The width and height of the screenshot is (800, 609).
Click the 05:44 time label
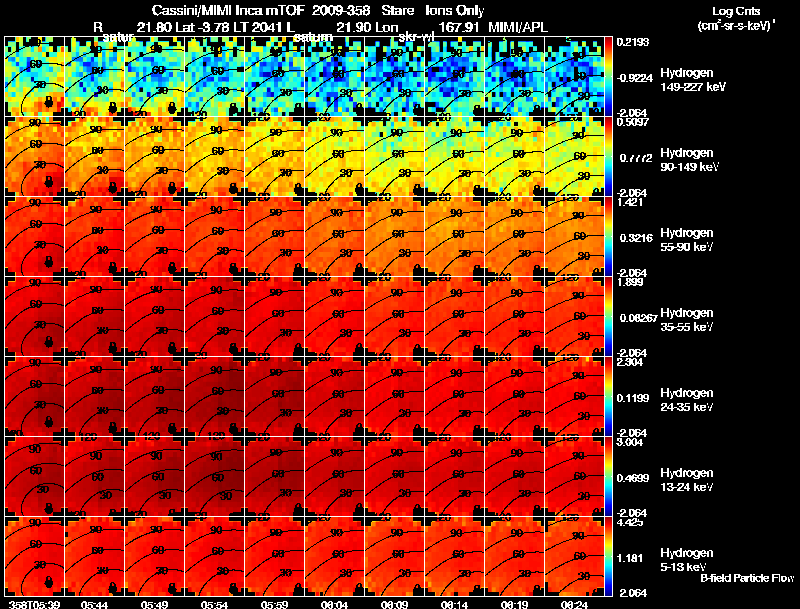(94, 604)
